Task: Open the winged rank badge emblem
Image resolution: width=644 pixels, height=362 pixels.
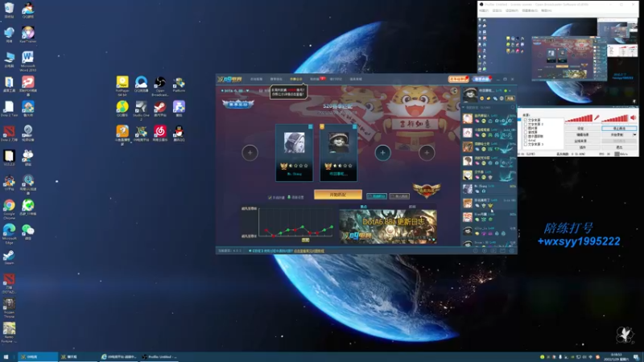Action: (427, 190)
